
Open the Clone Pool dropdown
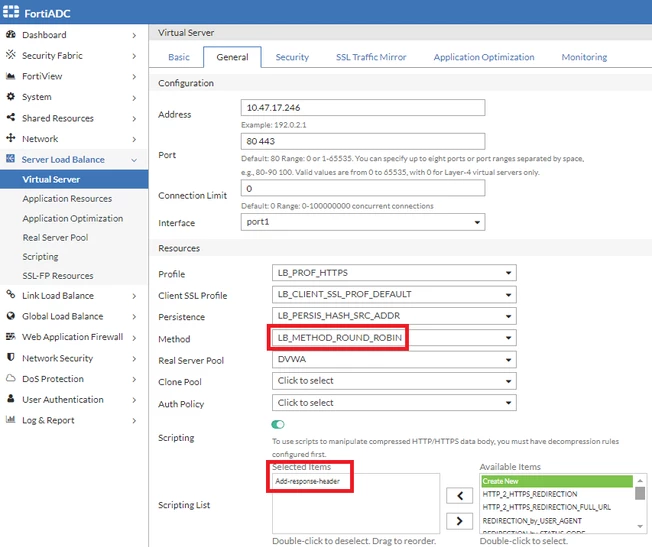click(x=394, y=381)
